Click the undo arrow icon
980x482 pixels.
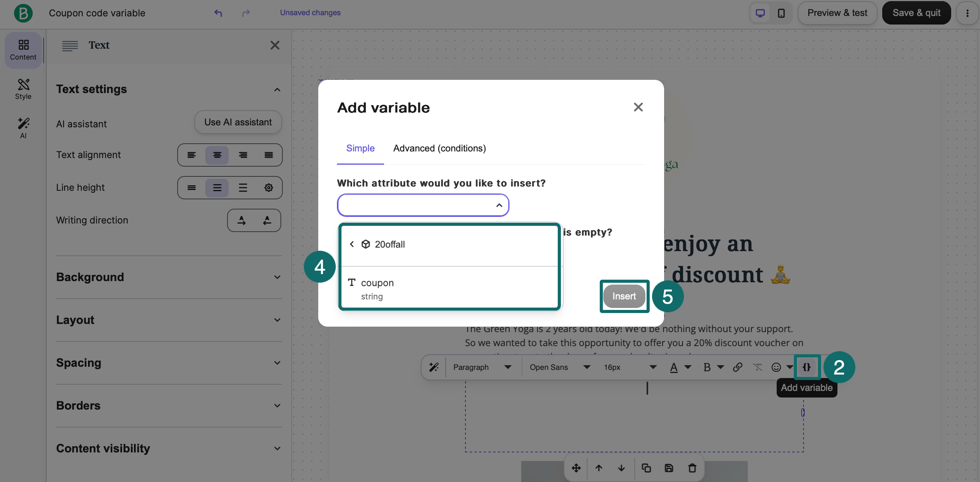point(218,13)
